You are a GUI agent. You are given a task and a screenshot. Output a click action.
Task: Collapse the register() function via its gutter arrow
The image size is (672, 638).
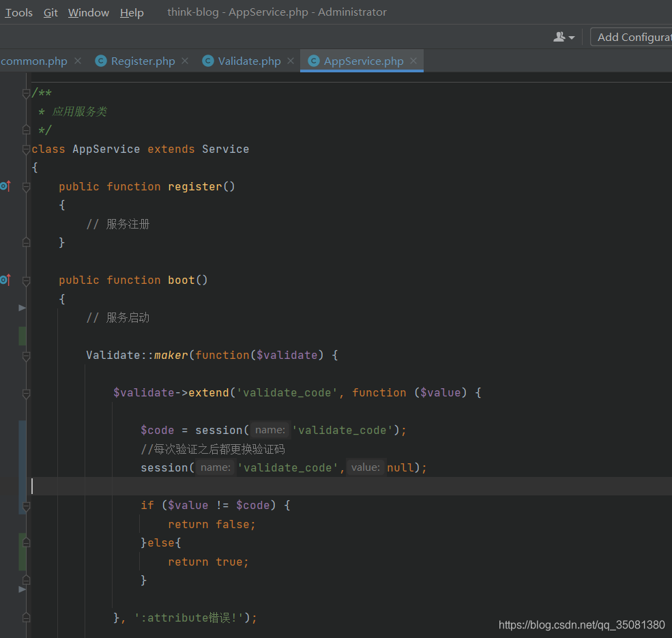[25, 185]
